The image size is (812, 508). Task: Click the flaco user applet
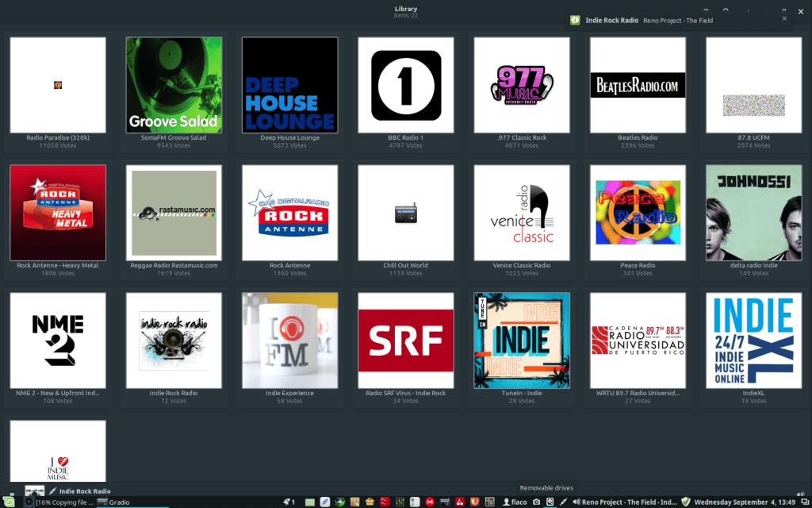515,502
